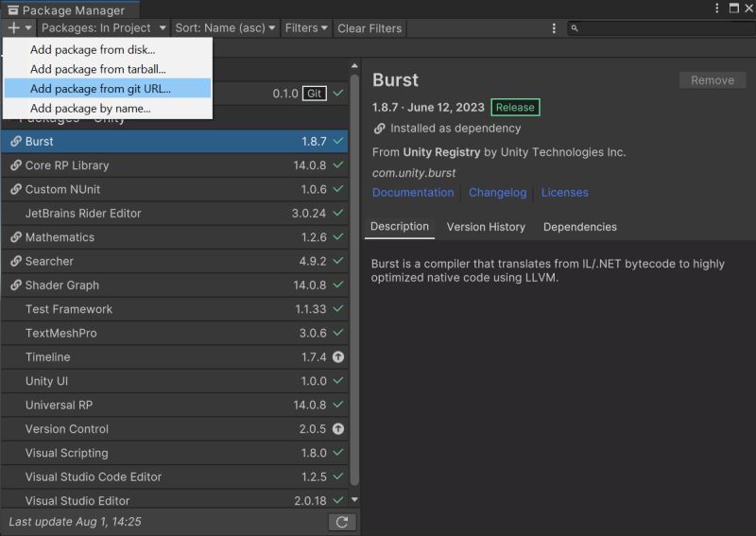Click the refresh package list button
Screen dimensions: 756x536
342,522
